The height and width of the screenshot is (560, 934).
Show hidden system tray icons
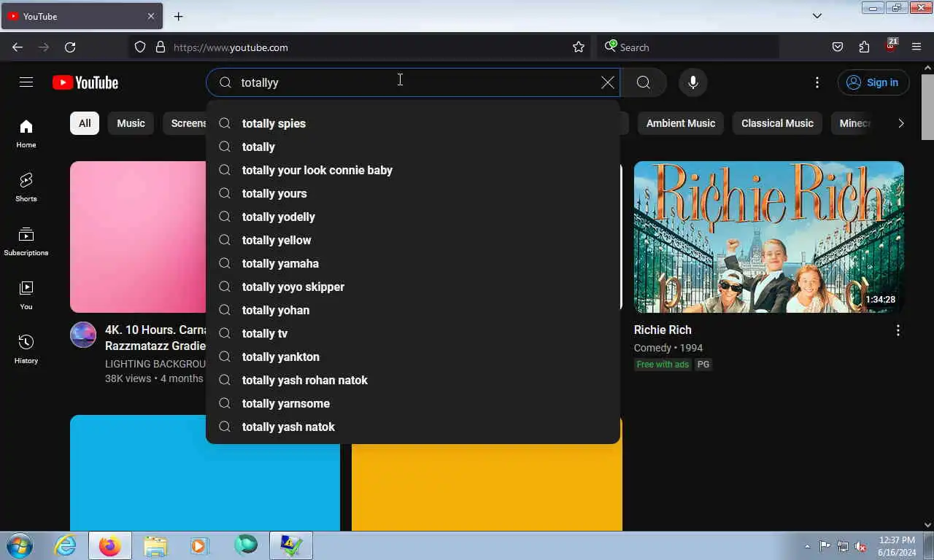[x=807, y=546]
